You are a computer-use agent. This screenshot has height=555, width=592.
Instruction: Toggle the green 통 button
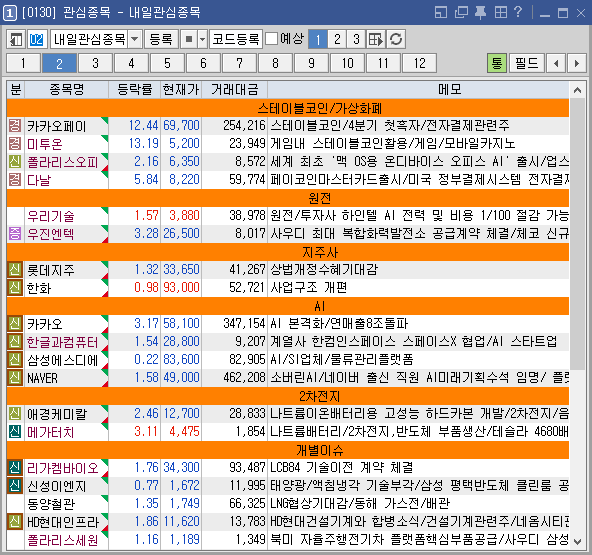[497, 63]
